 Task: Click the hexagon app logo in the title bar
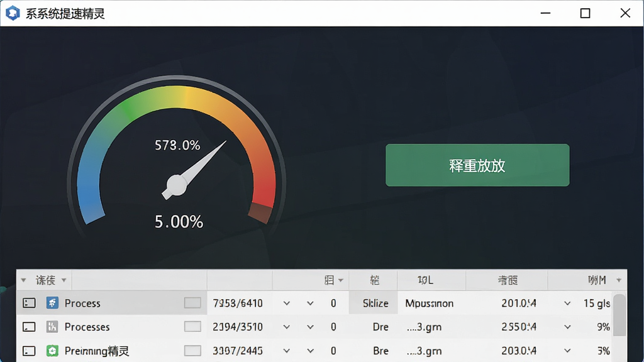pyautogui.click(x=13, y=13)
